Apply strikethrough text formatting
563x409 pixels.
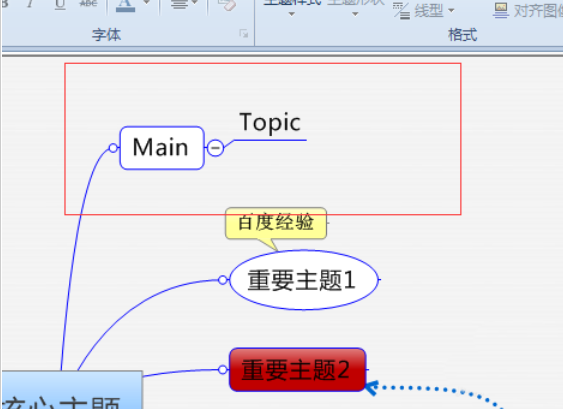coord(88,4)
